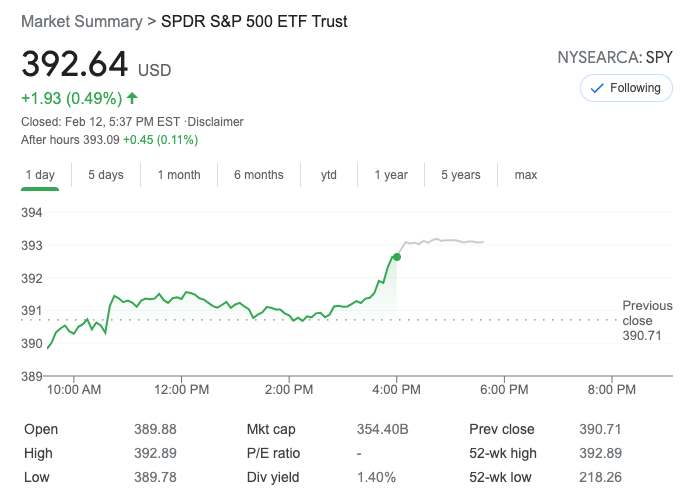
Task: Toggle the Following button
Action: coord(626,88)
